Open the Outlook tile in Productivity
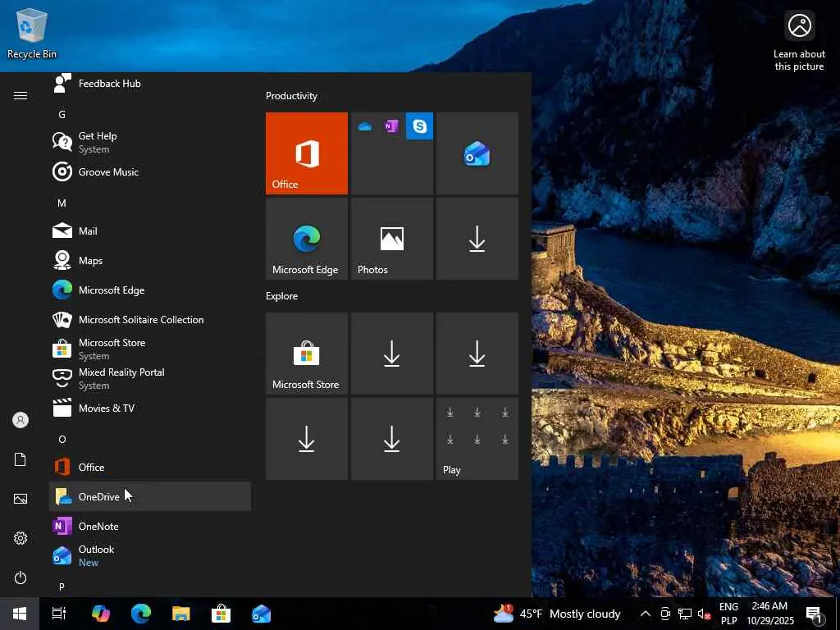Image resolution: width=840 pixels, height=630 pixels. (477, 153)
